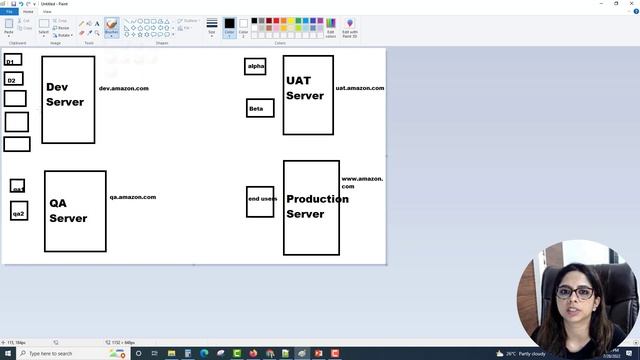
Task: Open notification center icon
Action: coord(629,353)
